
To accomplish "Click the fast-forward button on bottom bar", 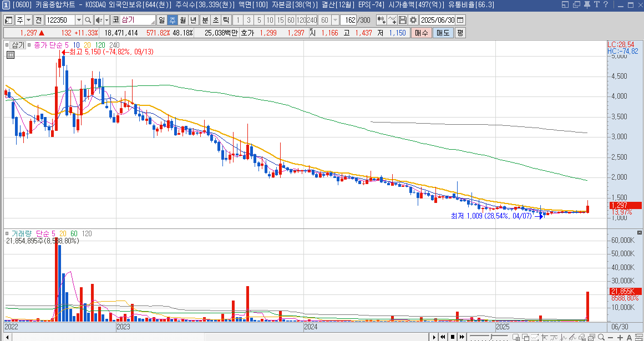I will click(x=462, y=337).
